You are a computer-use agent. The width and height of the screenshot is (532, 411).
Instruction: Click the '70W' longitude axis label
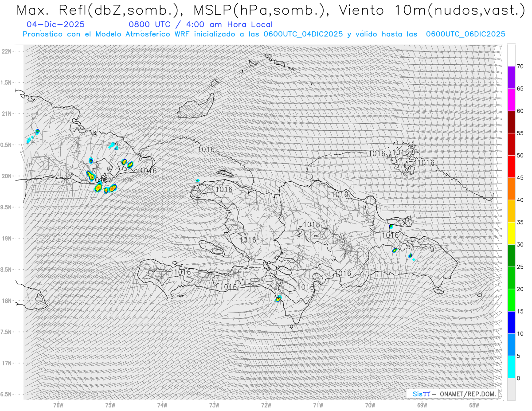pos(370,405)
